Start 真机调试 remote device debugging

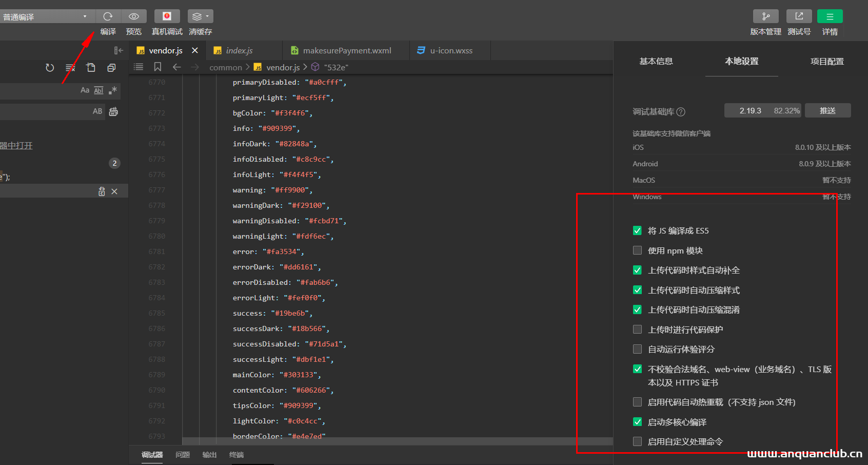(167, 16)
